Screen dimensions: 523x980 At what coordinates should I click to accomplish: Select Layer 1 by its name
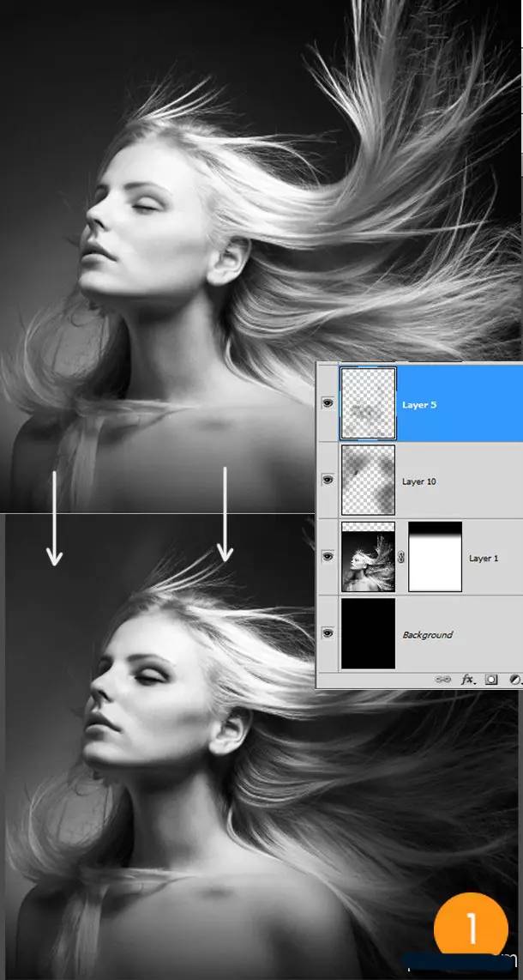point(483,559)
